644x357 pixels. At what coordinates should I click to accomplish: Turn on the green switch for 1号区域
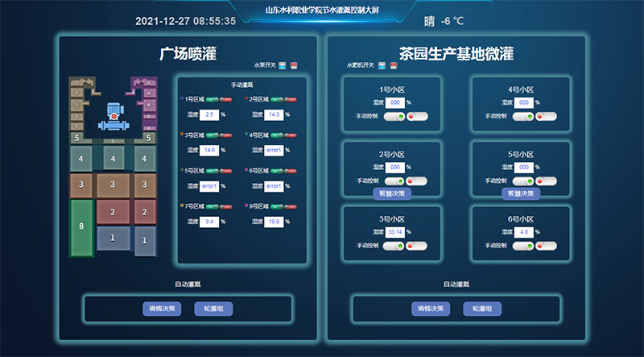coord(213,99)
